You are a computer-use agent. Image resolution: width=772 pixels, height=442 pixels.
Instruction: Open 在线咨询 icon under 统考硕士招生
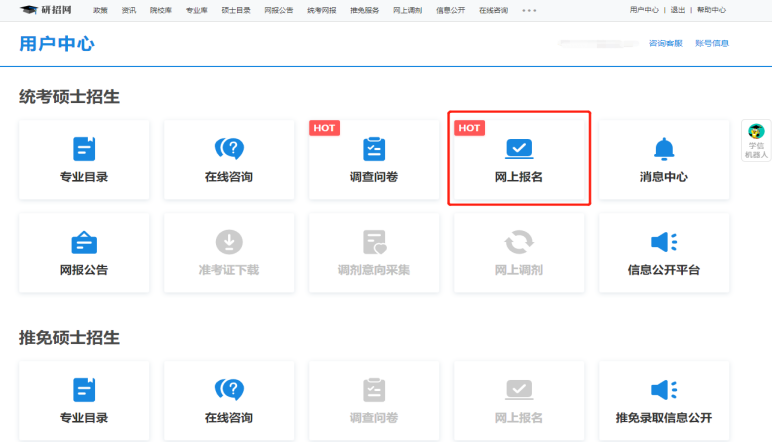[229, 148]
